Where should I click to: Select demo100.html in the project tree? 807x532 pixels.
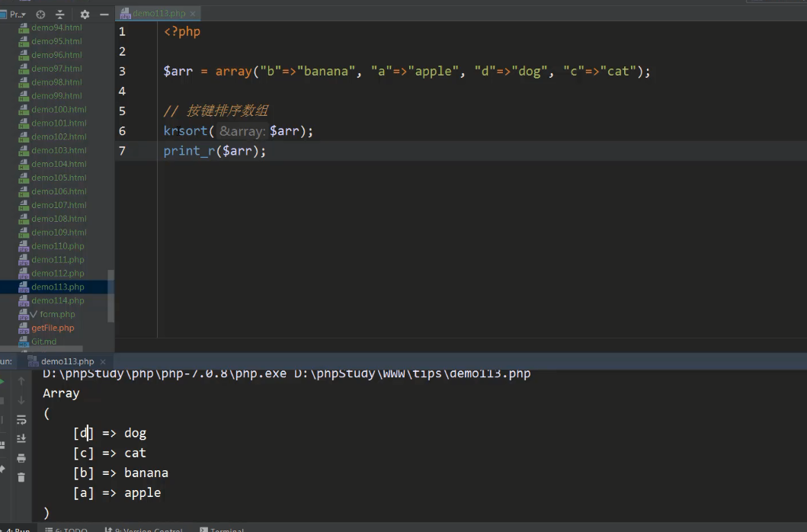tap(59, 109)
